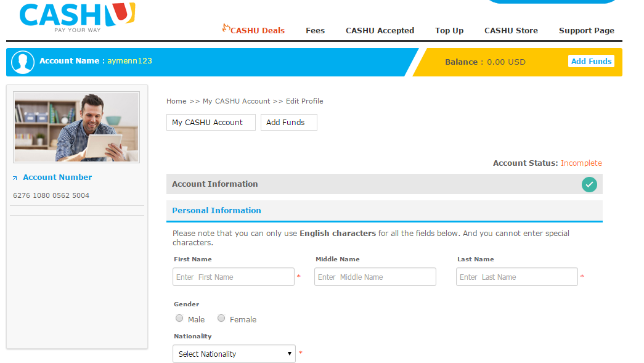This screenshot has width=644, height=363.
Task: Follow the My CASHU Account breadcrumb link
Action: tap(236, 101)
